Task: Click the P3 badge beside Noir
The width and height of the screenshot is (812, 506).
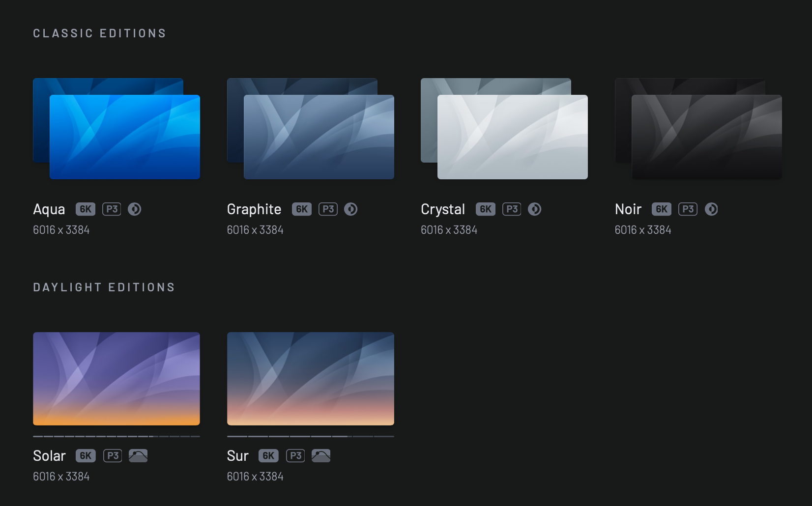Action: pos(688,209)
